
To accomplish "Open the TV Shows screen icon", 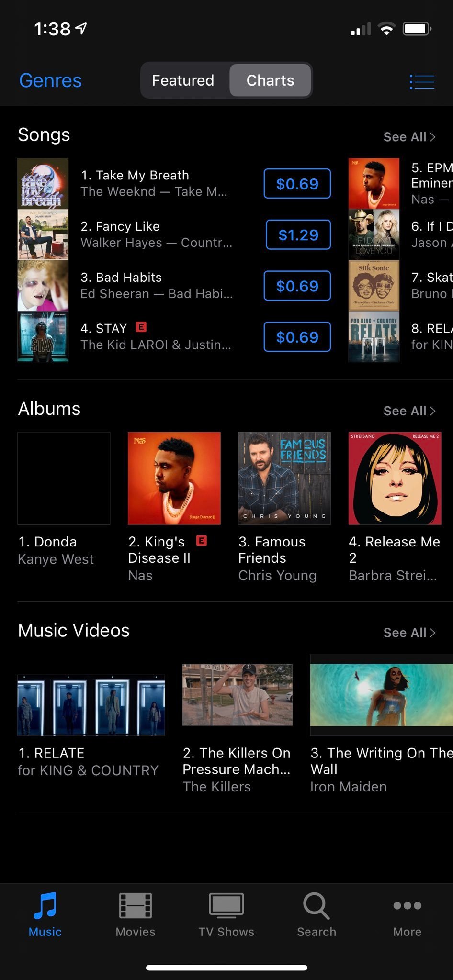I will (226, 905).
